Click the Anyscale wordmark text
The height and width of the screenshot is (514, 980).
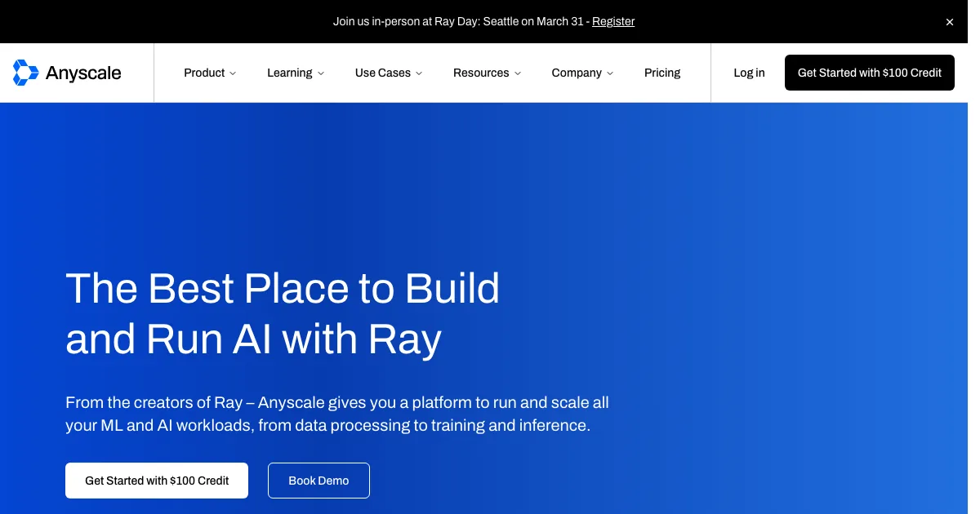pos(83,73)
